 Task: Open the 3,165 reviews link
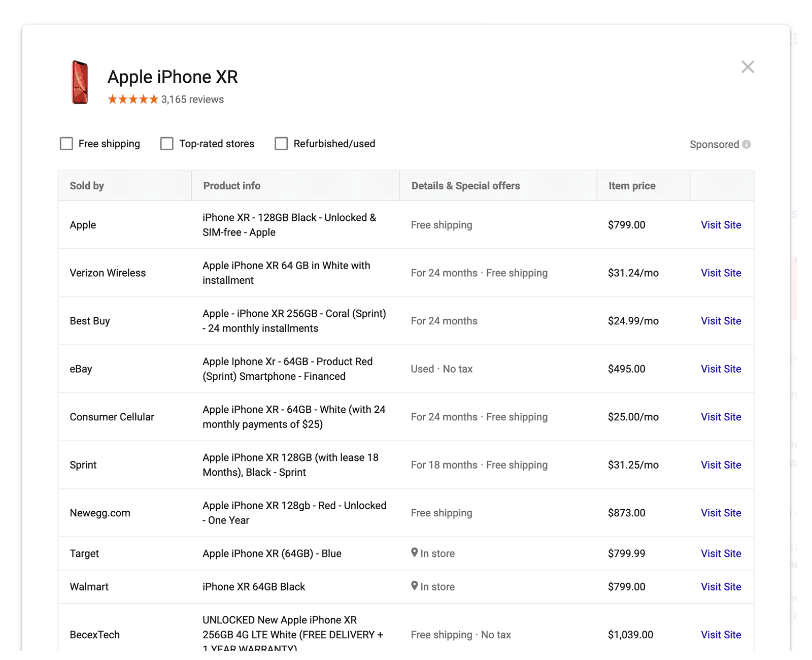coord(192,100)
